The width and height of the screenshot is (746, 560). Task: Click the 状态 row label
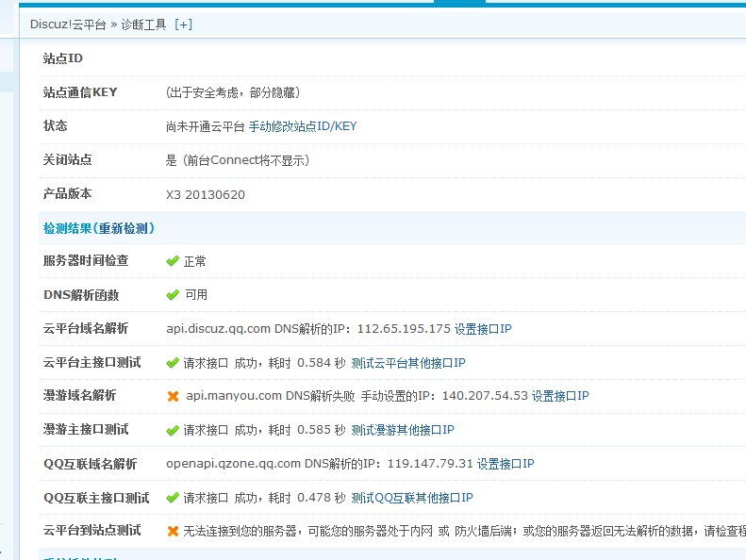tap(56, 125)
